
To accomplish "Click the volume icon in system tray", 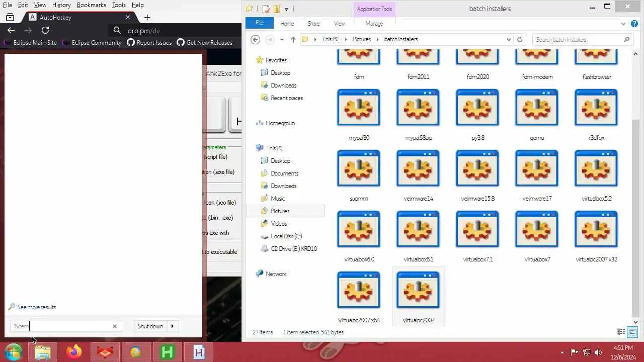I will pyautogui.click(x=598, y=352).
